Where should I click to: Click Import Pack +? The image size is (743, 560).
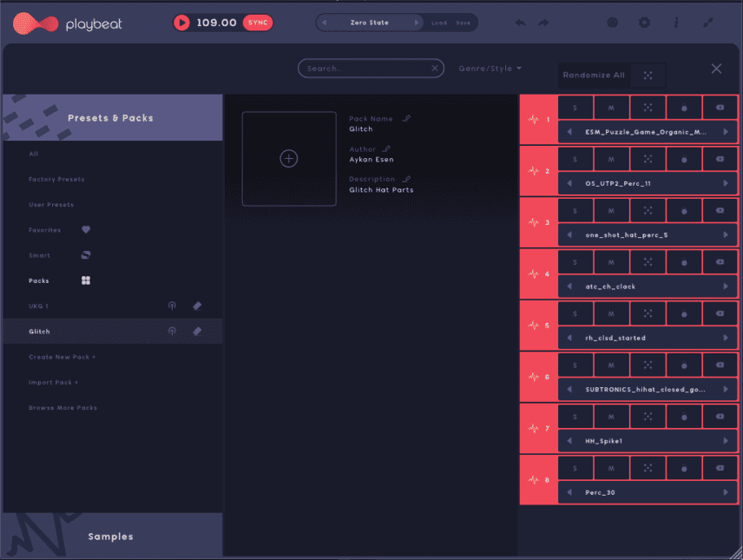coord(54,382)
